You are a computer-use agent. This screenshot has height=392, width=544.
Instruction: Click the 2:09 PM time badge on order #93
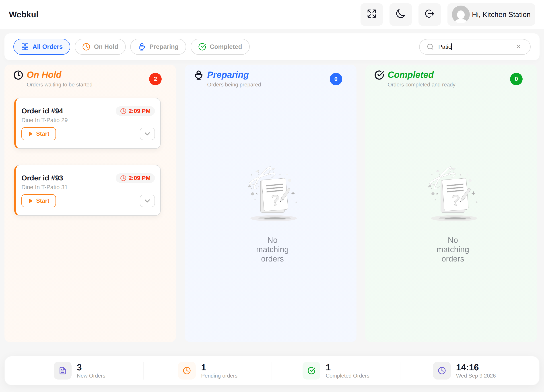point(135,178)
